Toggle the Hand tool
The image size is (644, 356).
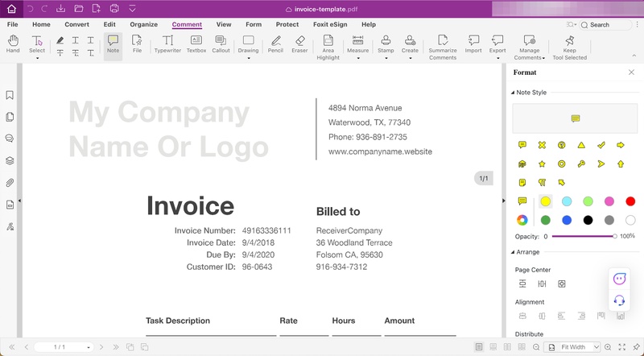tap(13, 44)
